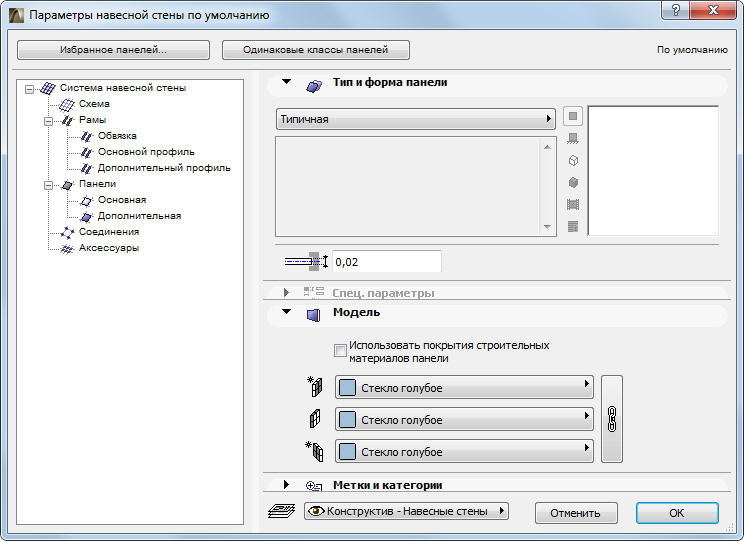Click the inner surface blue swatch
Image resolution: width=744 pixels, height=541 pixels.
[347, 451]
